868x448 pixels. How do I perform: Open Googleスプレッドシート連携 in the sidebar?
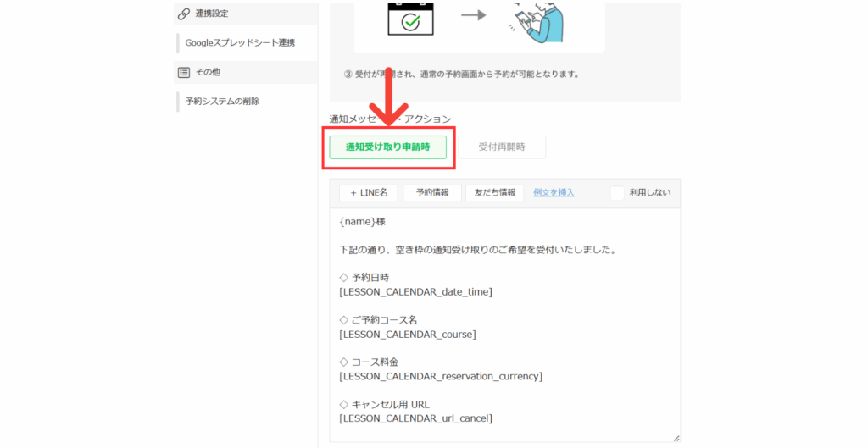(x=240, y=42)
